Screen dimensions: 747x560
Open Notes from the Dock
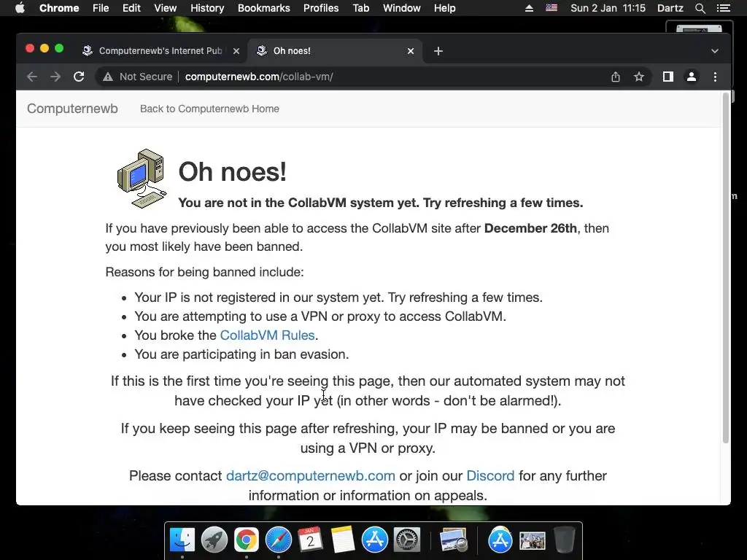(x=343, y=540)
